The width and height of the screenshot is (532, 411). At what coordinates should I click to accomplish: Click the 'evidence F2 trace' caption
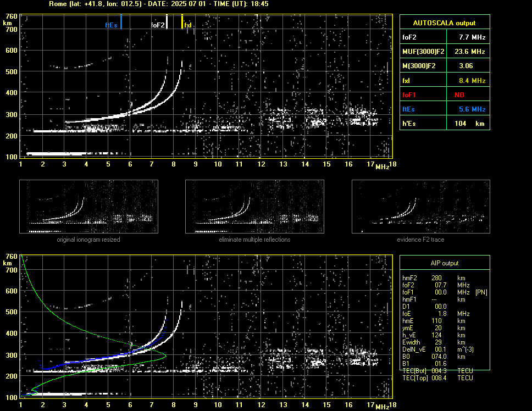pyautogui.click(x=421, y=240)
